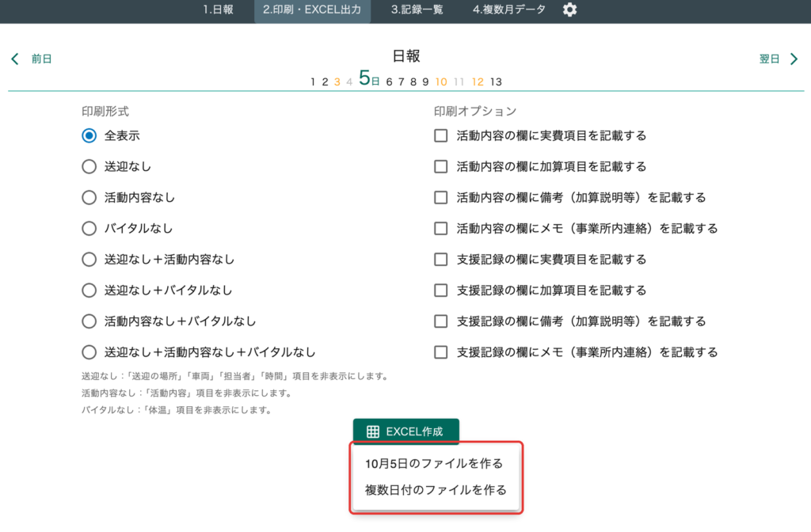Choose 10月5日のファイルを作る menu item
This screenshot has width=811, height=532.
pos(435,464)
